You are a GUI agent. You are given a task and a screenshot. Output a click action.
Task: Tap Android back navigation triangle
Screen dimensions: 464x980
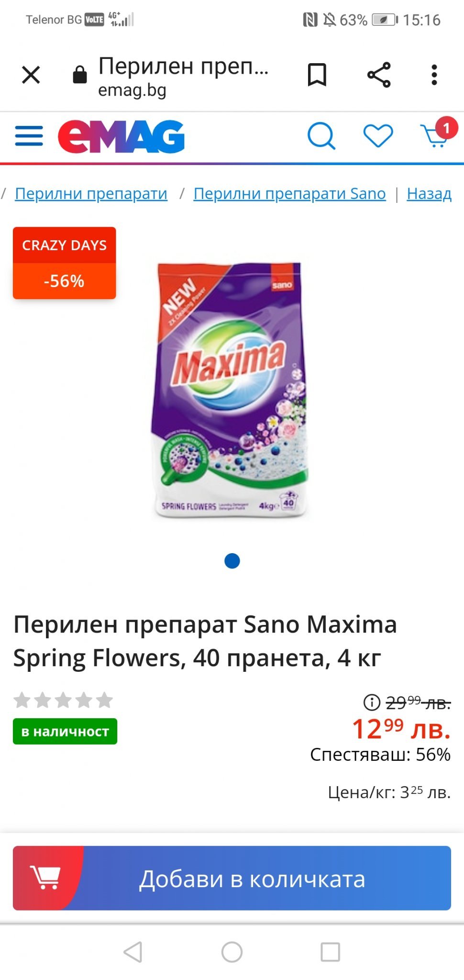click(133, 952)
